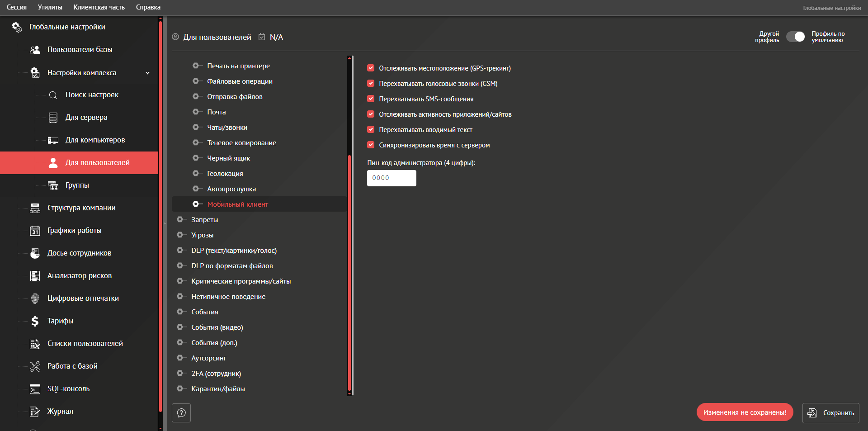Click the settings tree vertical scrollbar
Viewport: 868px width, 431px height.
click(x=349, y=271)
